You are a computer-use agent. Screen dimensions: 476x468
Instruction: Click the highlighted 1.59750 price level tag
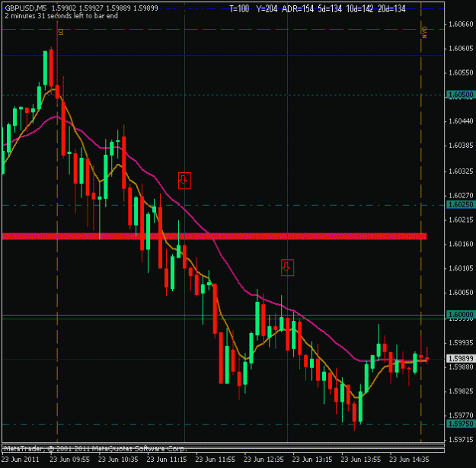point(461,424)
